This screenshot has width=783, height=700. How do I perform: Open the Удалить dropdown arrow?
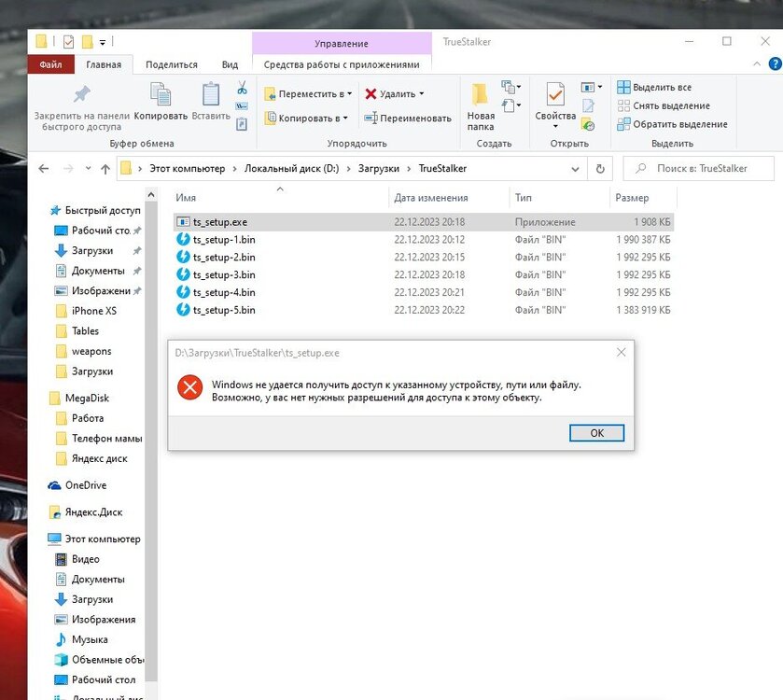(422, 93)
